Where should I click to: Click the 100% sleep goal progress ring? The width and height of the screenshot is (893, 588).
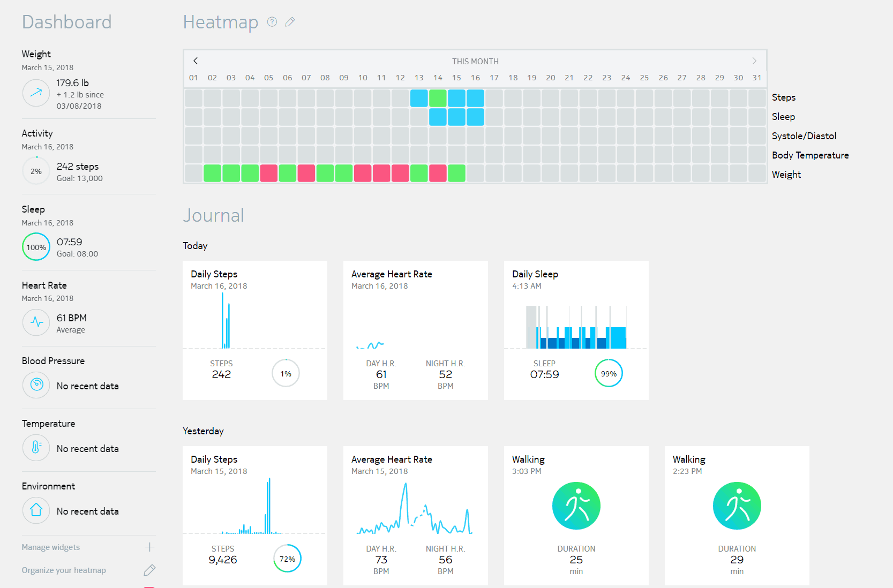pyautogui.click(x=36, y=247)
